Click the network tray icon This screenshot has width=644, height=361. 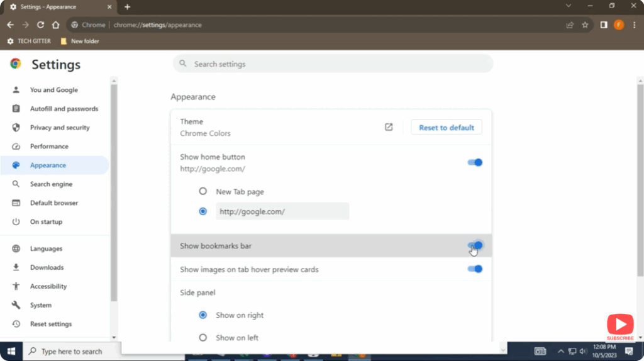pos(572,352)
